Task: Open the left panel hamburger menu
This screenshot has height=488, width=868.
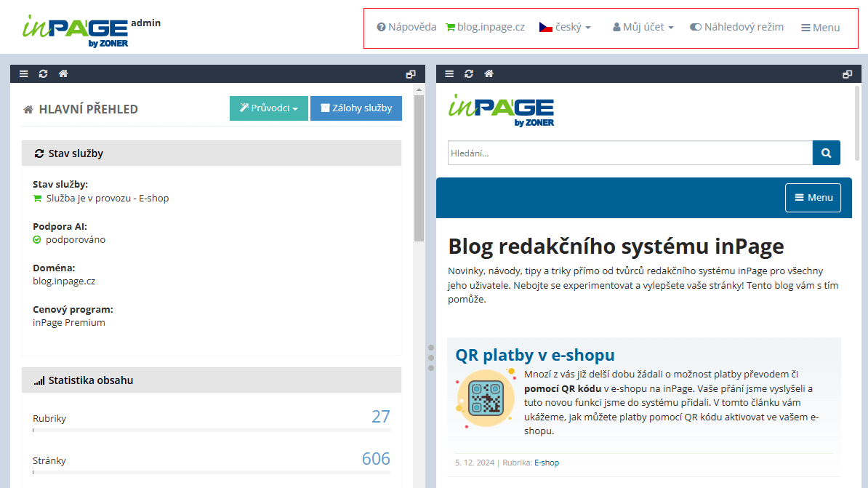Action: (x=24, y=73)
